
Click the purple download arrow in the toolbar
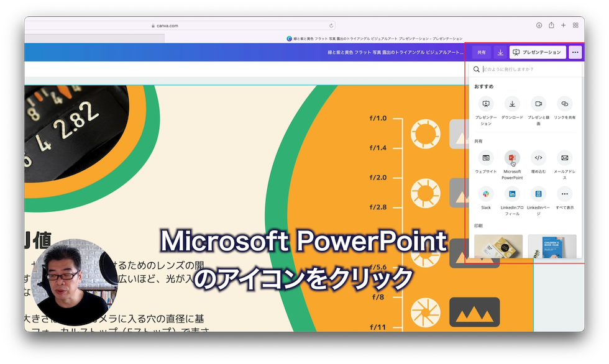coord(500,52)
